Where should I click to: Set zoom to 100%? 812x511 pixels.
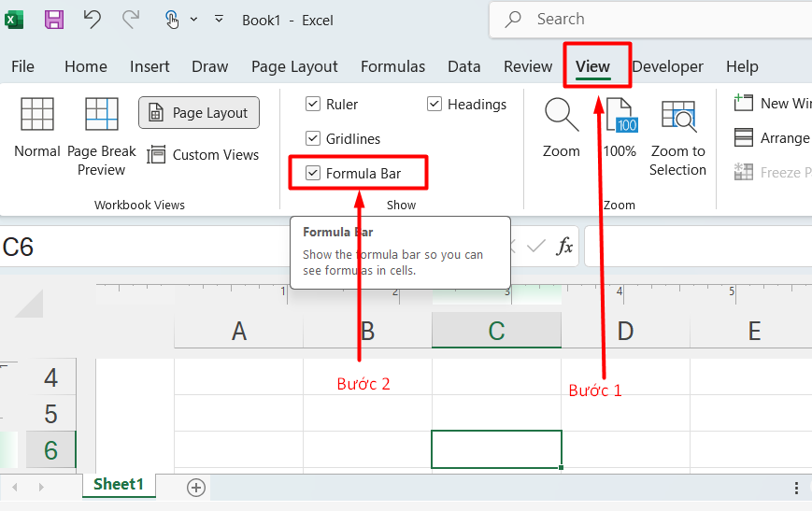[x=620, y=128]
